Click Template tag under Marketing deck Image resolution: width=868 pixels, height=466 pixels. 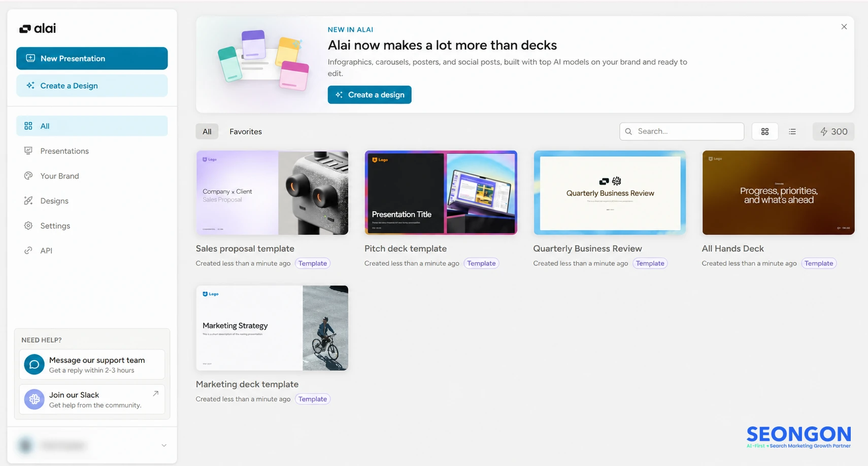[x=313, y=399]
